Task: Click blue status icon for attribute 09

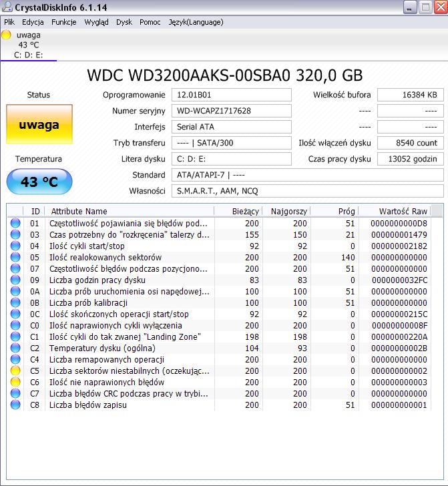Action: click(x=15, y=280)
